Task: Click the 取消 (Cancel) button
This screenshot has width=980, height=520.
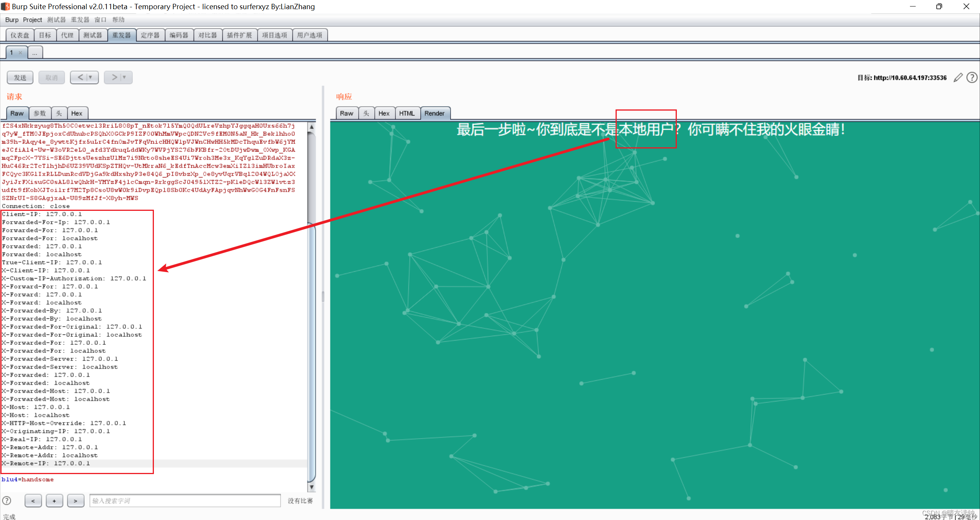Action: (51, 78)
